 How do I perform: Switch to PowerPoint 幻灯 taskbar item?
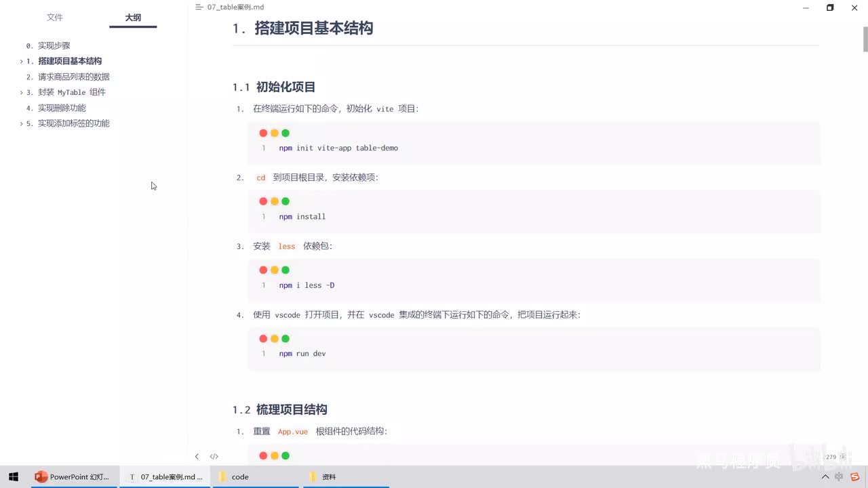(x=73, y=476)
